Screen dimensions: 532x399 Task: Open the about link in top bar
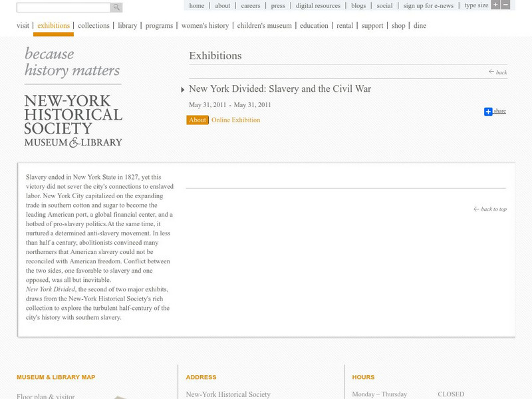pos(223,5)
